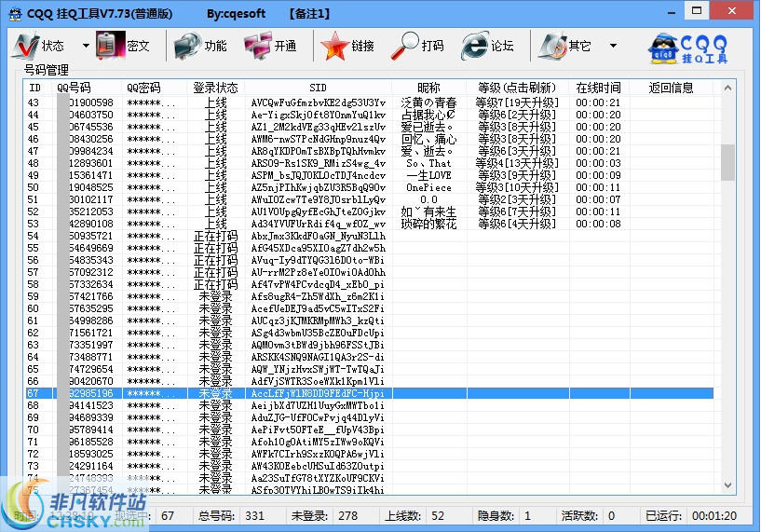Expand the dropdown arrow next to 其它
Image resolution: width=761 pixels, height=532 pixels.
[x=614, y=46]
